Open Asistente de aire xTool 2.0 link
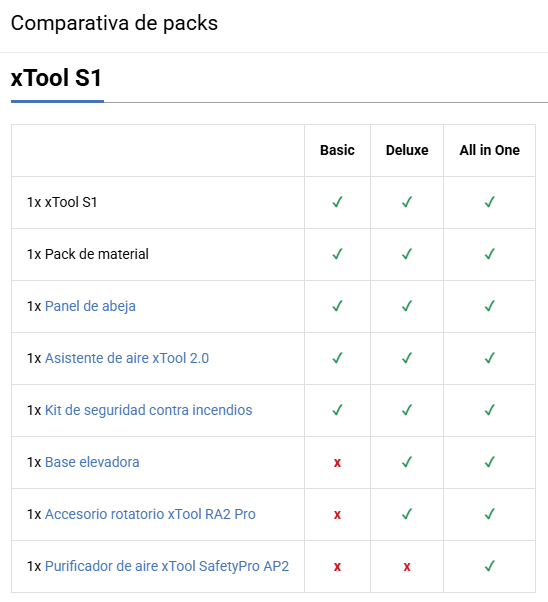 click(x=127, y=358)
